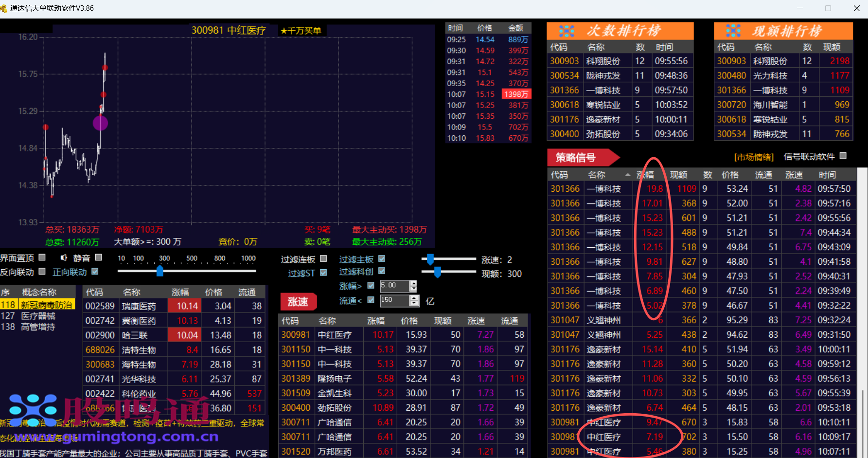Uncheck the 过滤主板 checkbox
This screenshot has height=458, width=868.
coord(382,258)
